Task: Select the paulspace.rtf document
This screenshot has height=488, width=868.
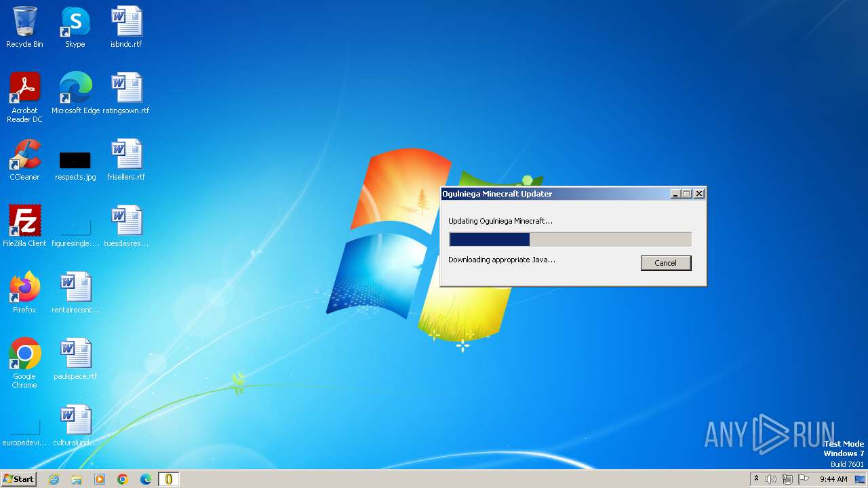Action: [x=75, y=359]
